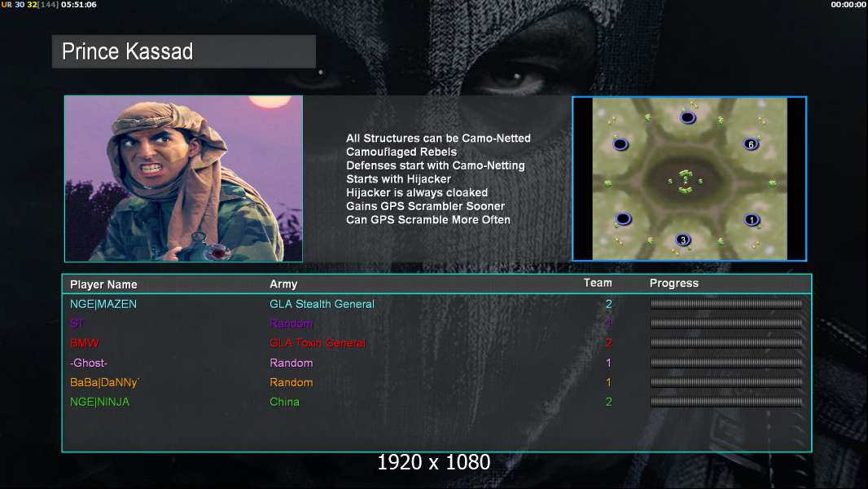This screenshot has width=868, height=489.
Task: Click the GLA Toxin General army entry
Action: click(x=318, y=343)
